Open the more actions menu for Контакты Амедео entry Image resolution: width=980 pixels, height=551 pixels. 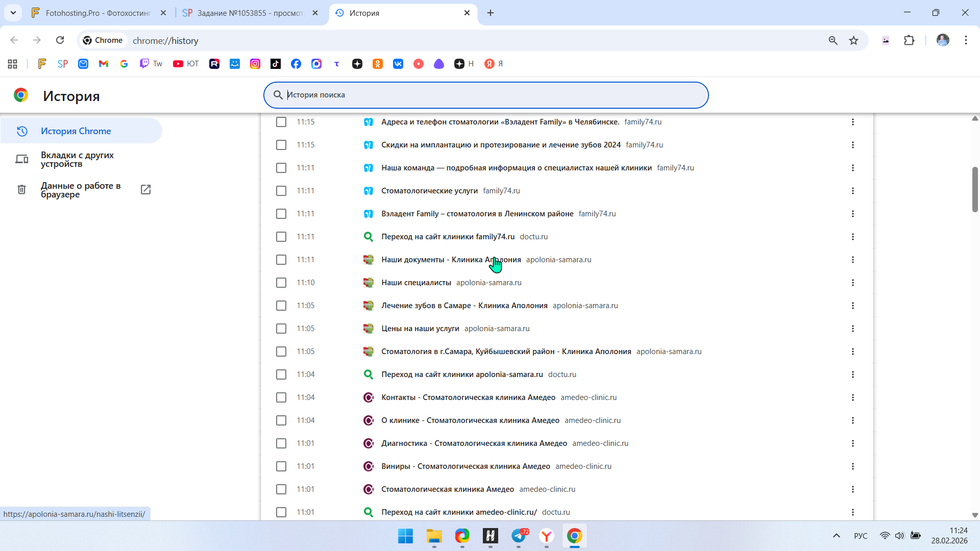(x=852, y=397)
